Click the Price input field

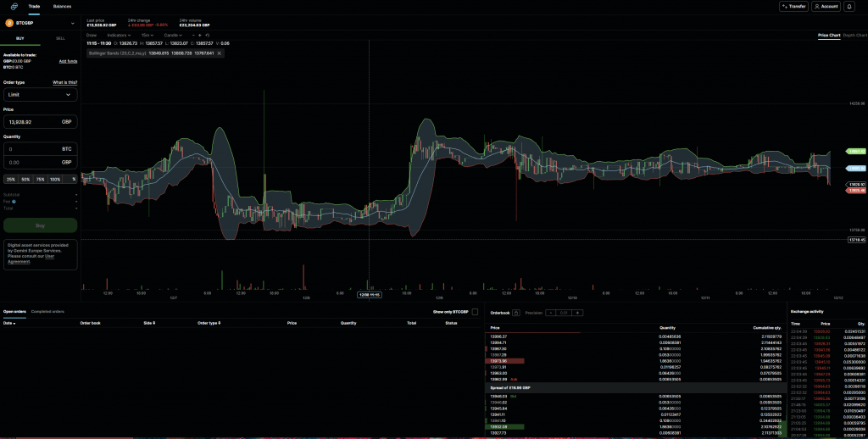click(x=32, y=122)
